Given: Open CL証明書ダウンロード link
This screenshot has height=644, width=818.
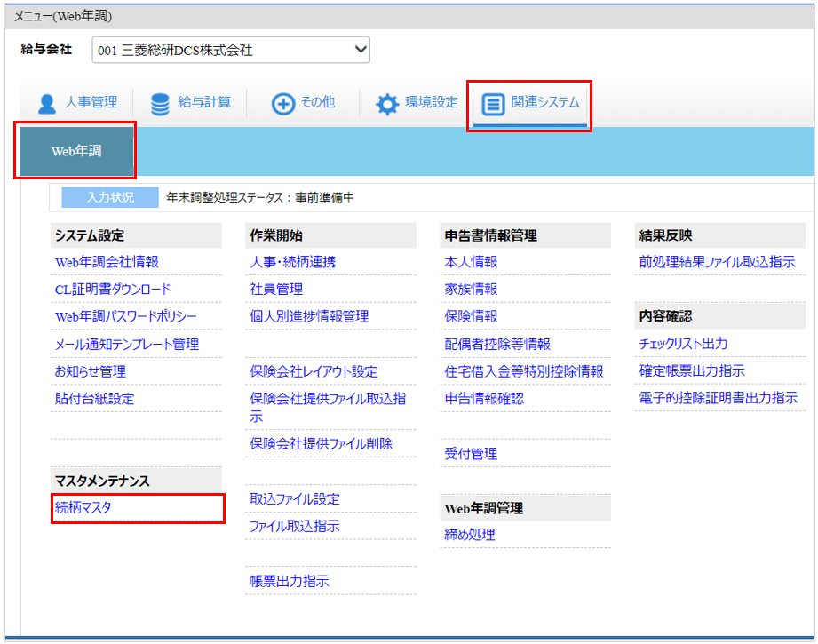Looking at the screenshot, I should point(113,289).
